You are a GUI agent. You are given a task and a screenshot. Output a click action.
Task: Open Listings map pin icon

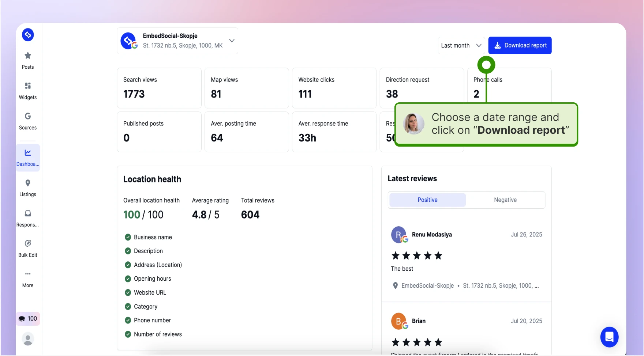[28, 183]
